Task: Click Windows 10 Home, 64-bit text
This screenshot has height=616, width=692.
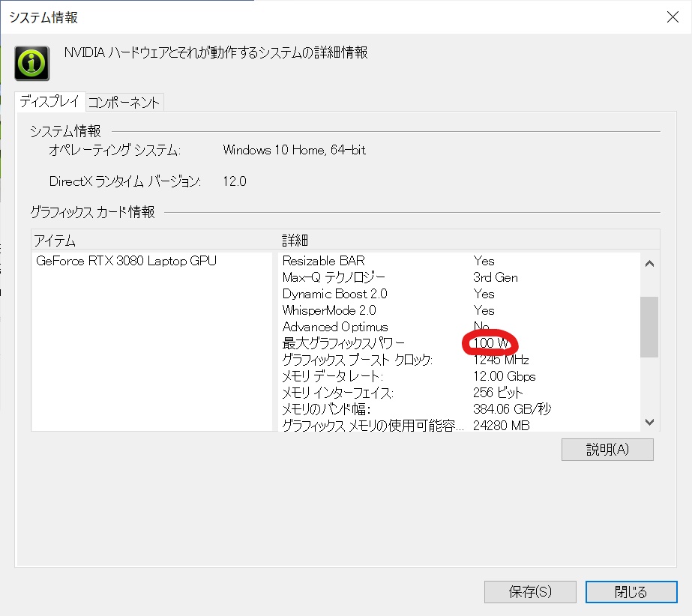Action: coord(295,150)
